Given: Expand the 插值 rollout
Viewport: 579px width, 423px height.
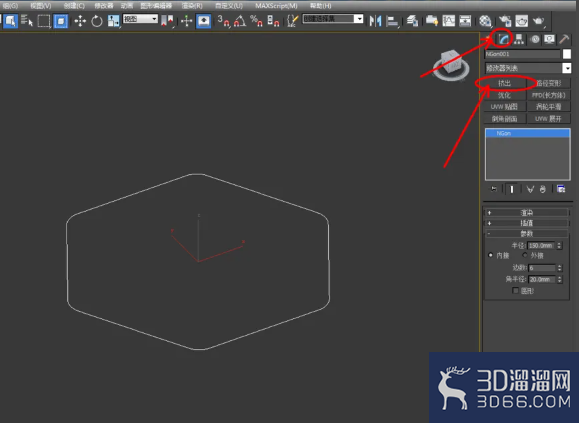Looking at the screenshot, I should [527, 223].
